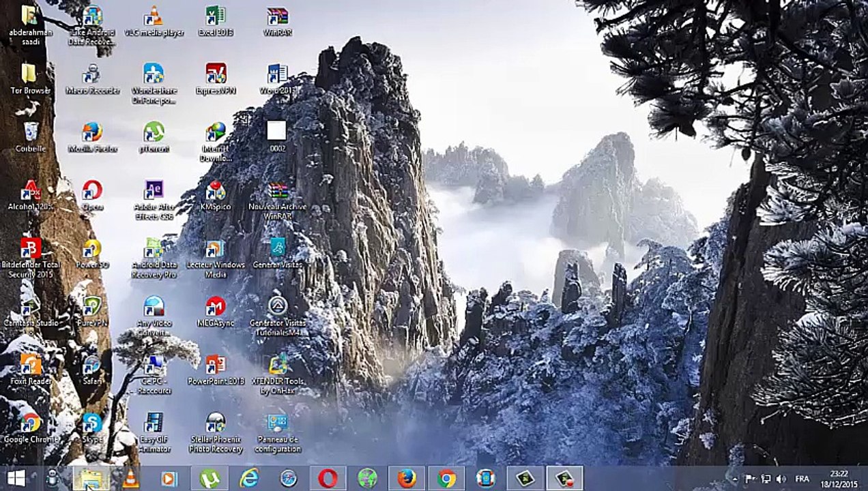Select the PureVPN desktop shortcut
The height and width of the screenshot is (491, 868).
click(92, 311)
